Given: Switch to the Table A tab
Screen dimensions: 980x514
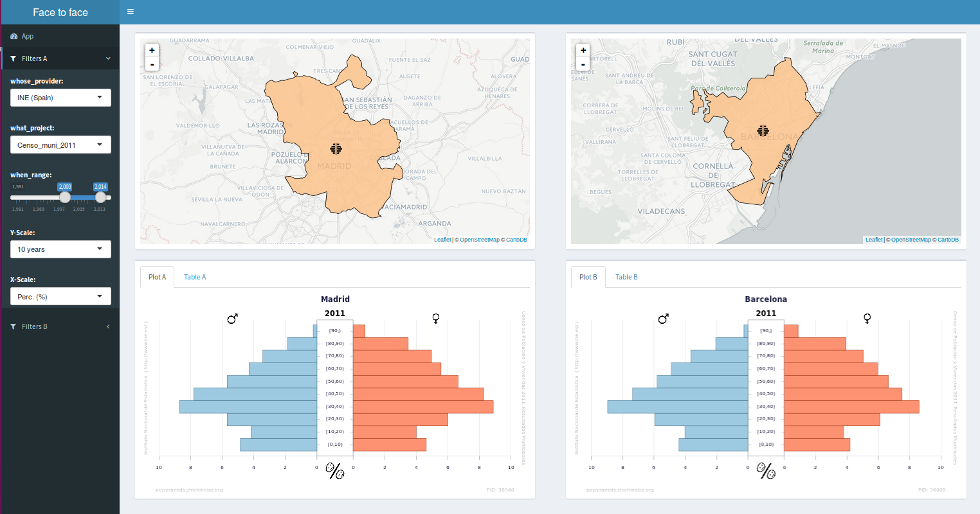Looking at the screenshot, I should pos(195,277).
